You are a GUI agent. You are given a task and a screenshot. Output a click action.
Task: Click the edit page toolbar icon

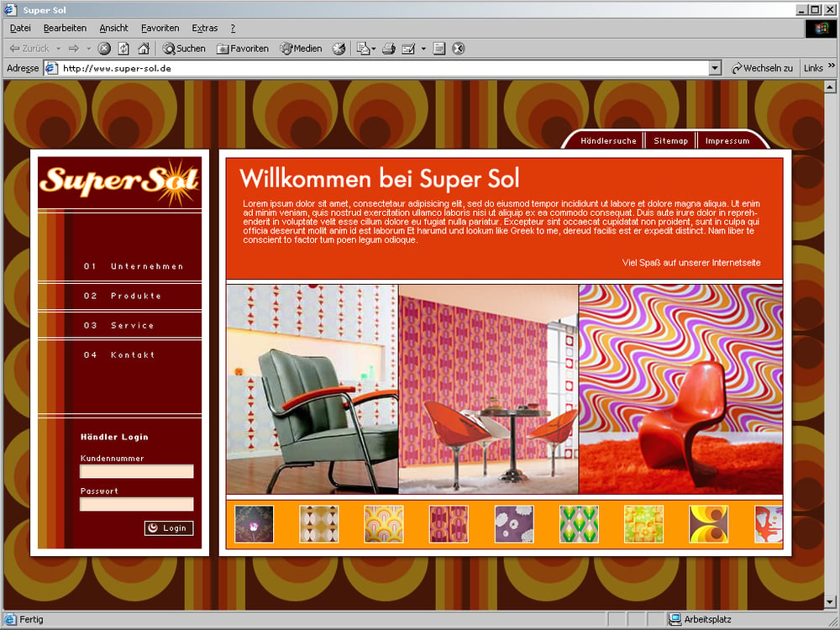(408, 49)
